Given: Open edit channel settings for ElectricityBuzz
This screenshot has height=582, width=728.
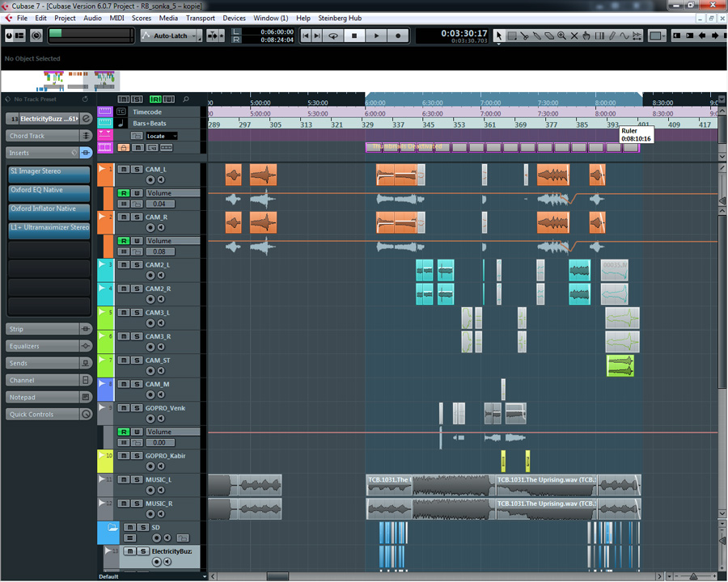Looking at the screenshot, I should (87, 119).
